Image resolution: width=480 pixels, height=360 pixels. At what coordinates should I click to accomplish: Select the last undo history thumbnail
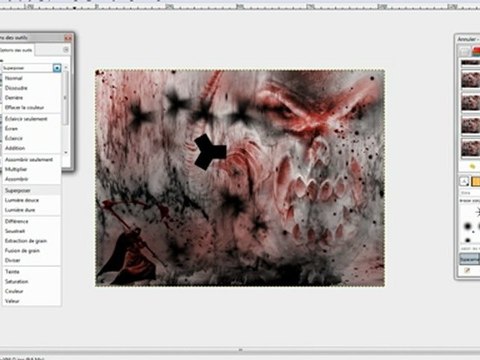[x=470, y=148]
